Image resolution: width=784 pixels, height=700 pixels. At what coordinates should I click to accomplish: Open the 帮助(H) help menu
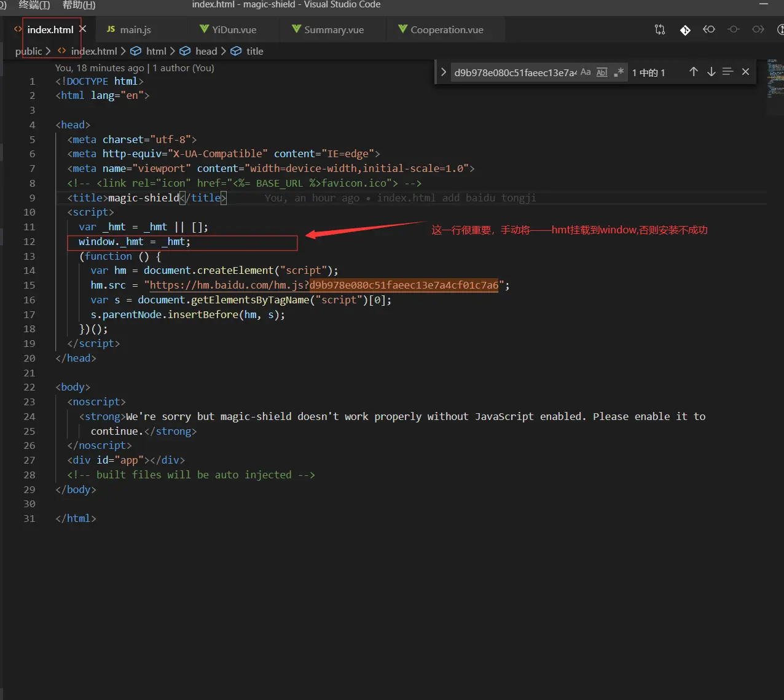click(x=79, y=5)
